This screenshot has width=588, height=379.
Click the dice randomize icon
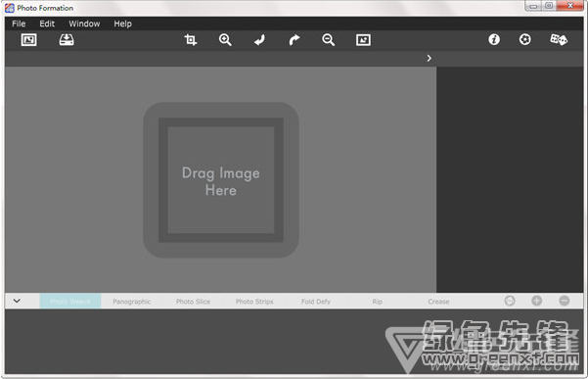pos(559,39)
